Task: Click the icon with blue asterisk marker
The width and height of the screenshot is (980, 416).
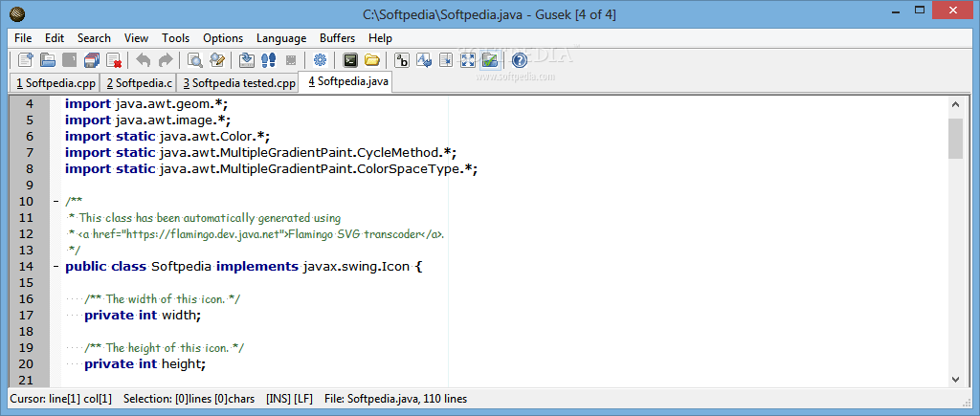Action: [446, 60]
